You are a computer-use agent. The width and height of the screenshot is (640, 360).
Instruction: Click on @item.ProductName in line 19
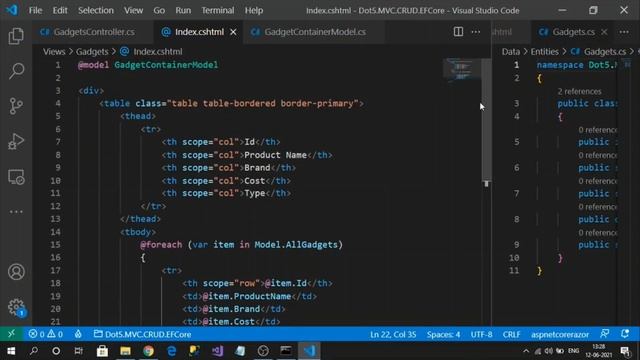(x=247, y=296)
